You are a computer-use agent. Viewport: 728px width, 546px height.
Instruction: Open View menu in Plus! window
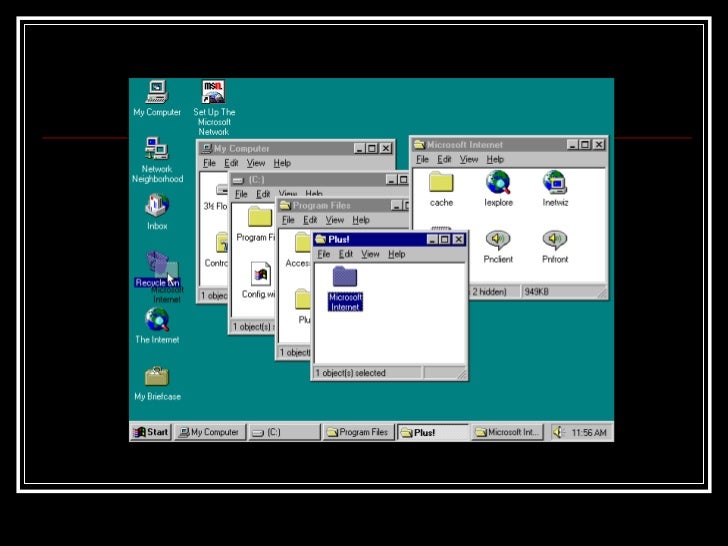coord(370,254)
